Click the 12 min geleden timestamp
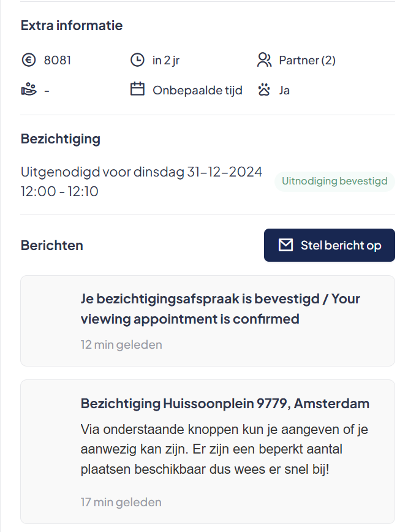Viewport: 408px width, 532px height. [121, 344]
